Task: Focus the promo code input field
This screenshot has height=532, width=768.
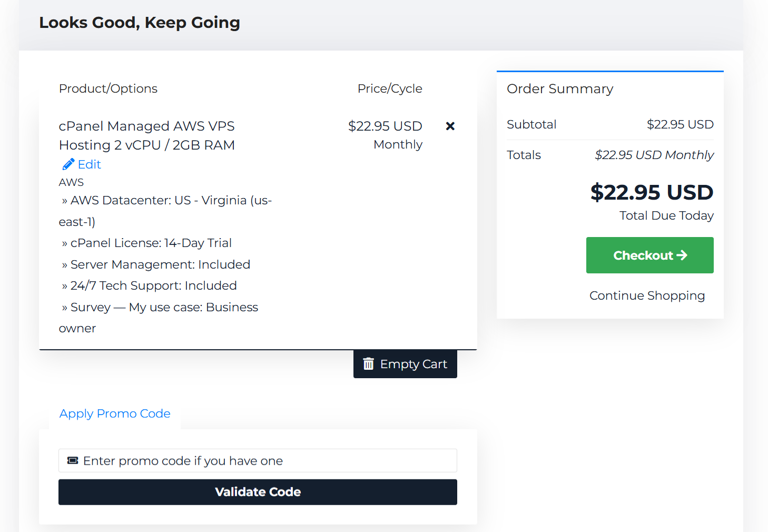Action: (x=258, y=461)
